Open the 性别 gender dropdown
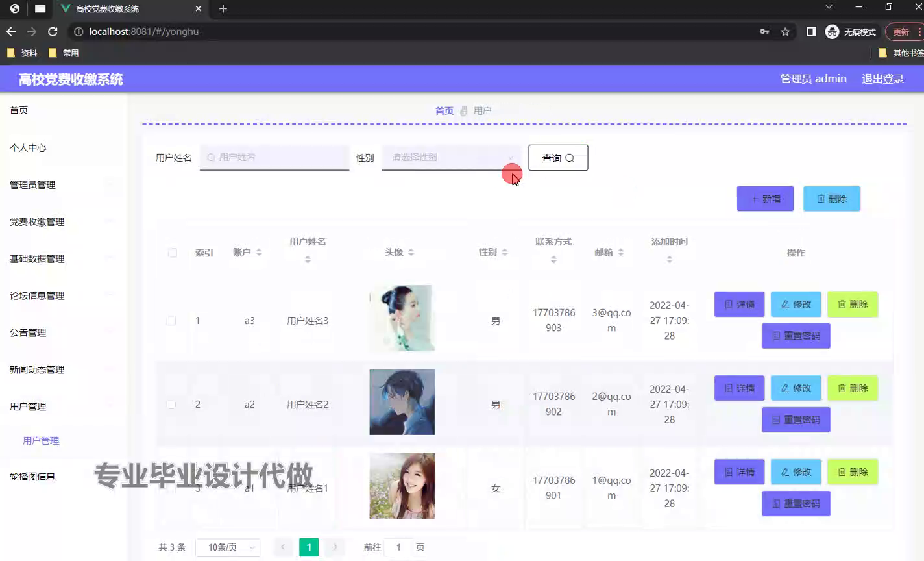 click(452, 157)
